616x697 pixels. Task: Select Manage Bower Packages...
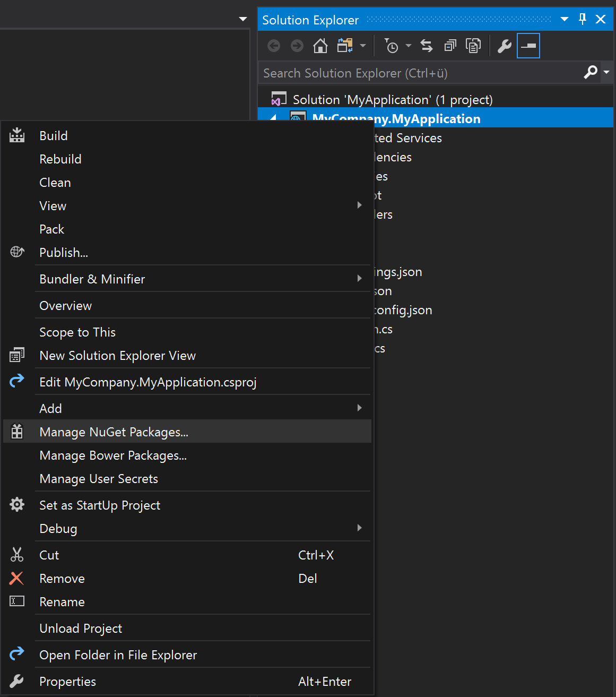(x=113, y=455)
